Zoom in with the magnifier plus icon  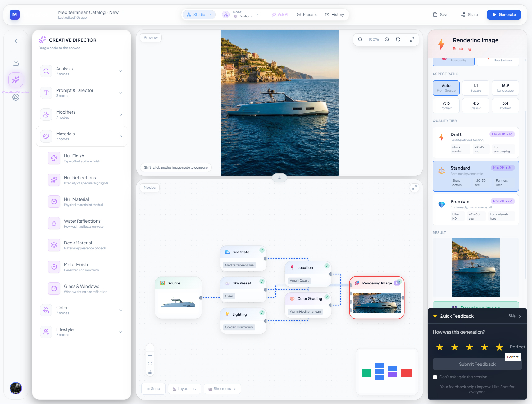(x=387, y=39)
